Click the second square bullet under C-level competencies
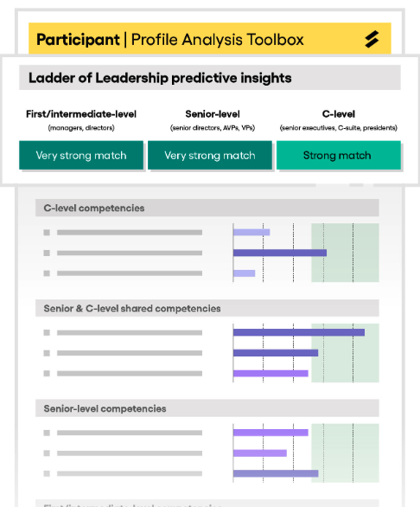Viewport: 420px width, 507px height. click(x=47, y=253)
